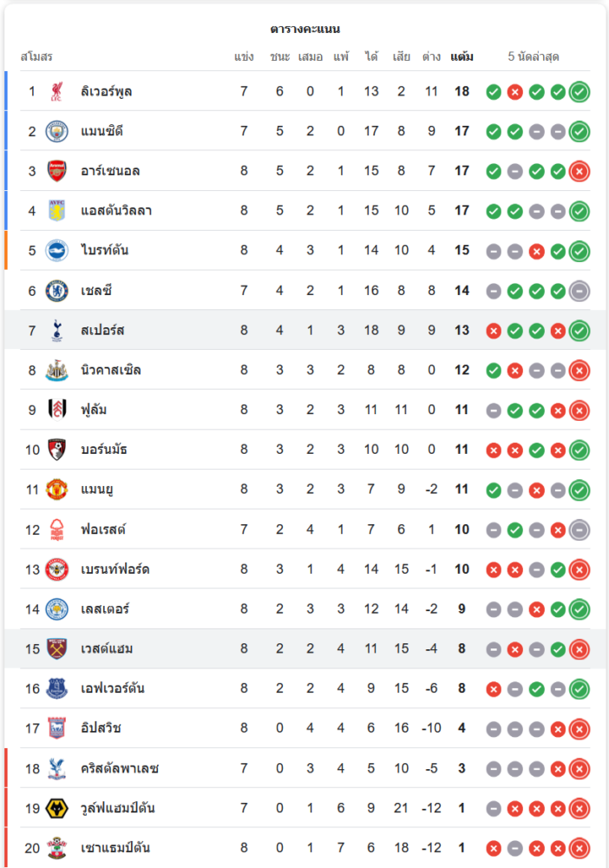Click the สโมสร club column header
This screenshot has width=609, height=868.
[x=36, y=57]
